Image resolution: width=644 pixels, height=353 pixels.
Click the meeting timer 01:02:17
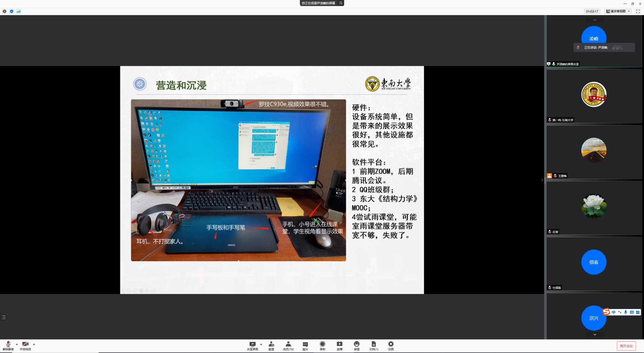592,11
